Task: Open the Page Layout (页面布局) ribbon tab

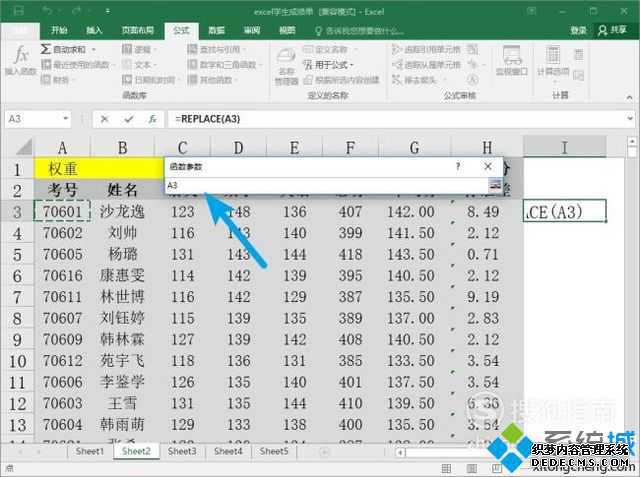Action: click(x=138, y=30)
